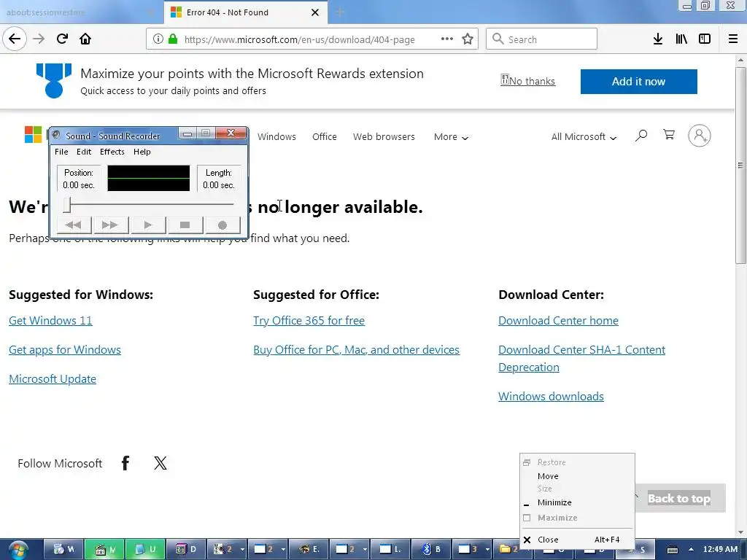Open the Download Center home link
This screenshot has width=747, height=560.
point(558,321)
